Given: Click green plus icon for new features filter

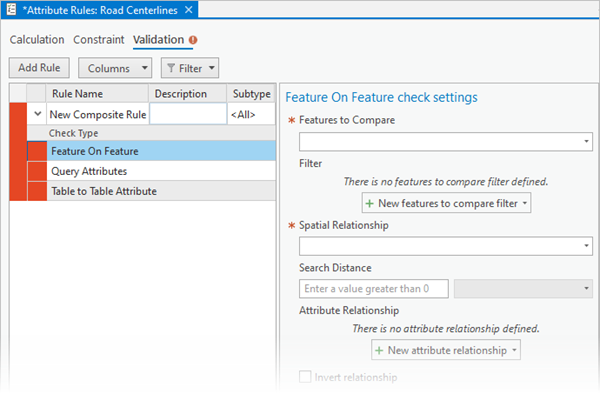Looking at the screenshot, I should pos(369,204).
